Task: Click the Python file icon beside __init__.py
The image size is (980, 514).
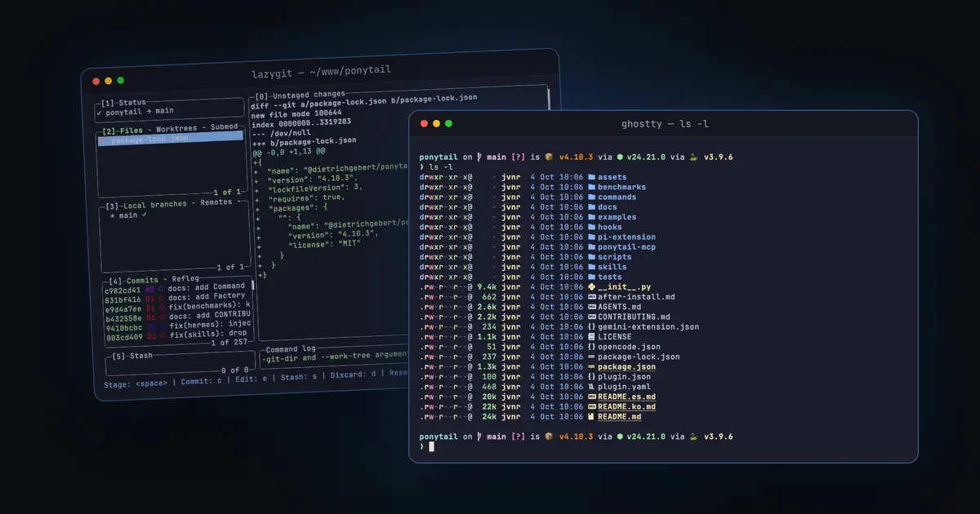Action: 591,287
